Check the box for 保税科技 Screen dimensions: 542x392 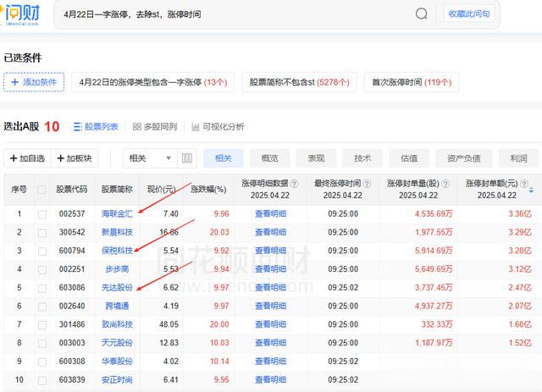click(x=42, y=251)
